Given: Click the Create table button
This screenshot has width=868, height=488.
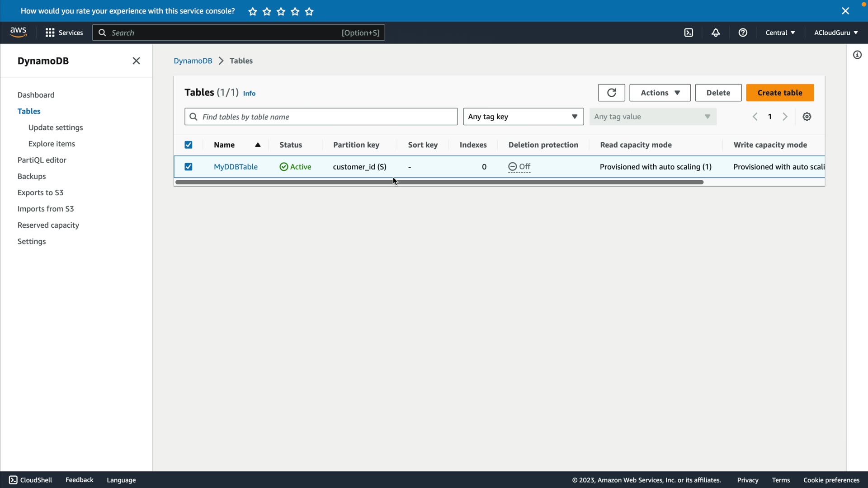Looking at the screenshot, I should 780,93.
